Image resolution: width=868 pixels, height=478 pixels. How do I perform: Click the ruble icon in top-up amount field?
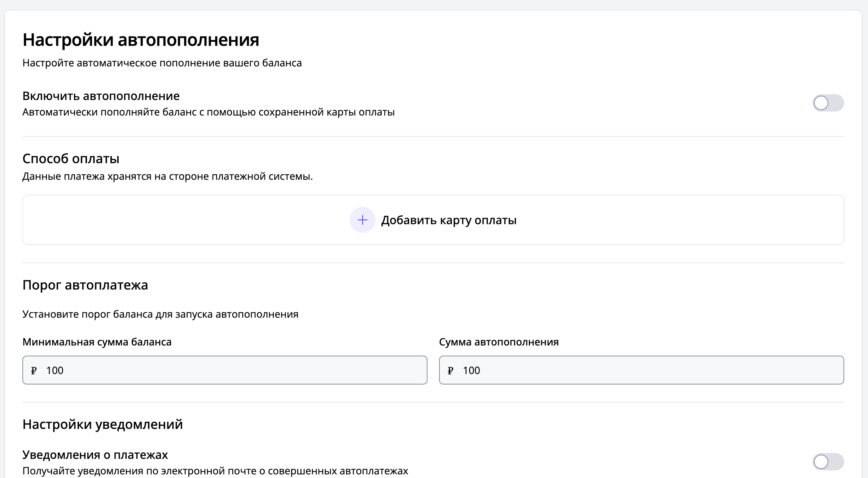point(450,371)
